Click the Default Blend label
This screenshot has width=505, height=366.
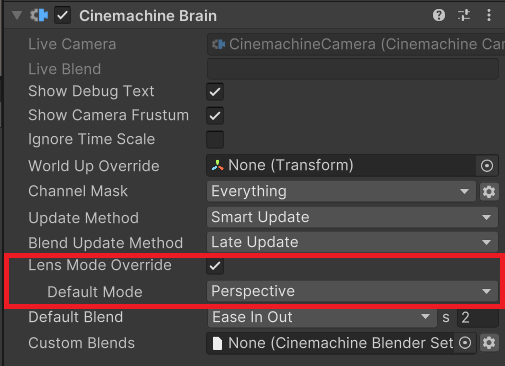pyautogui.click(x=76, y=317)
